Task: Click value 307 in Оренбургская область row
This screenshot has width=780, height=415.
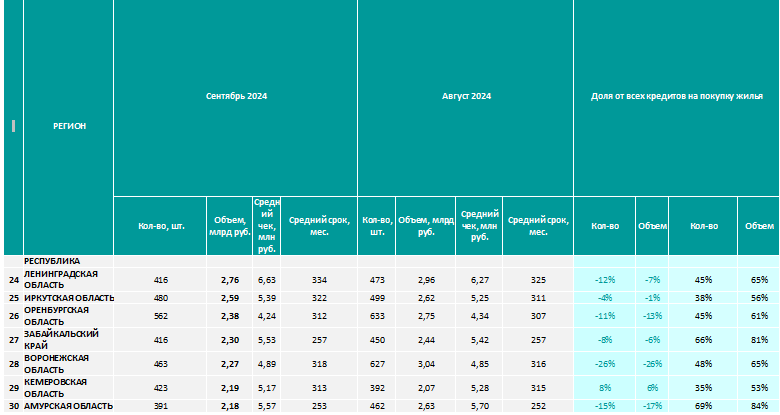Action: (538, 316)
